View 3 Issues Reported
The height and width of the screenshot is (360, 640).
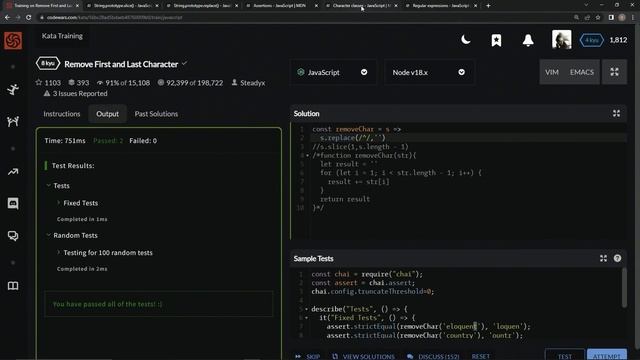pos(76,93)
